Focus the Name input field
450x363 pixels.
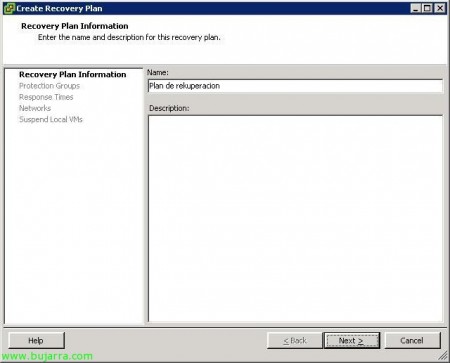[x=295, y=86]
